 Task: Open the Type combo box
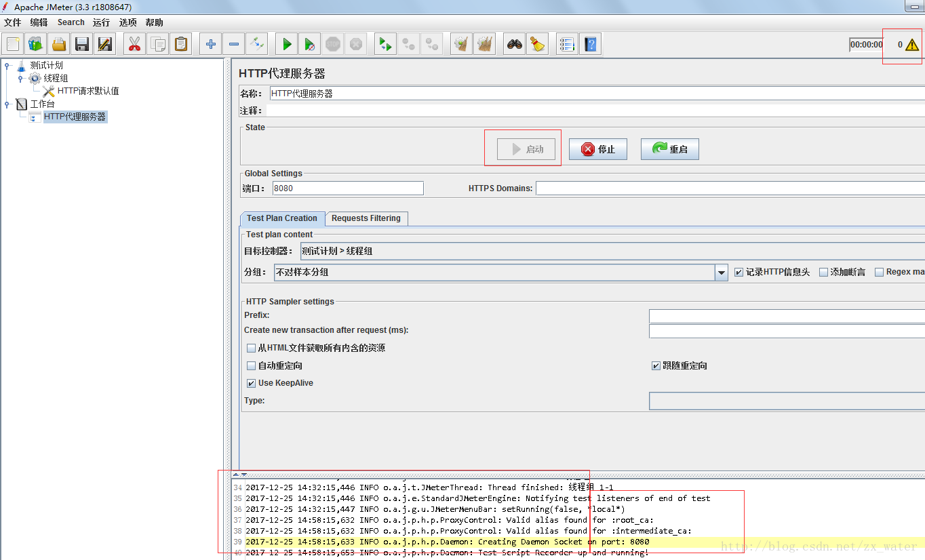tap(787, 401)
